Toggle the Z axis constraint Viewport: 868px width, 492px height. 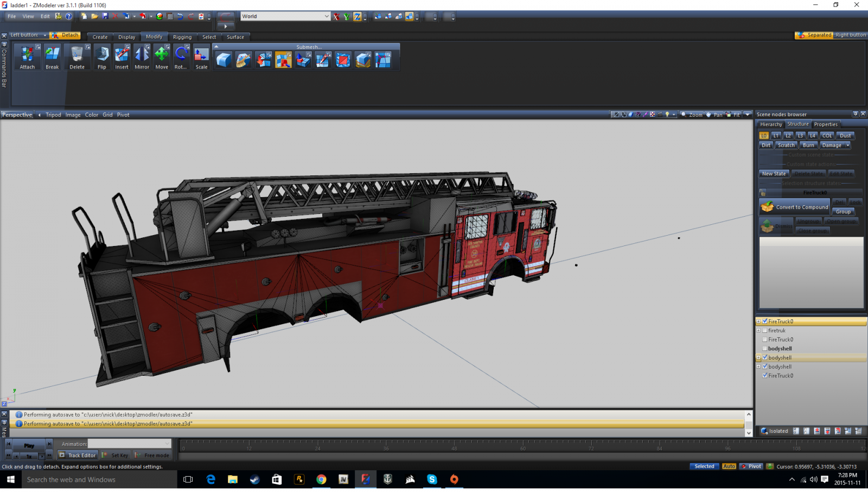click(357, 17)
